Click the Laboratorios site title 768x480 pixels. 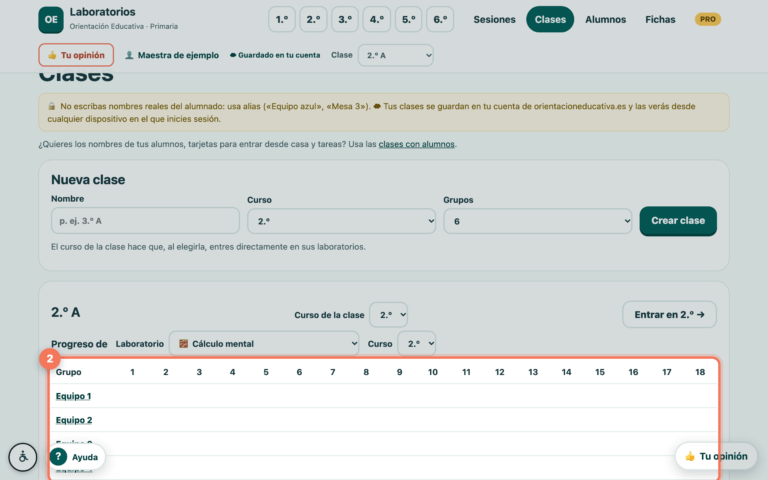click(x=102, y=12)
